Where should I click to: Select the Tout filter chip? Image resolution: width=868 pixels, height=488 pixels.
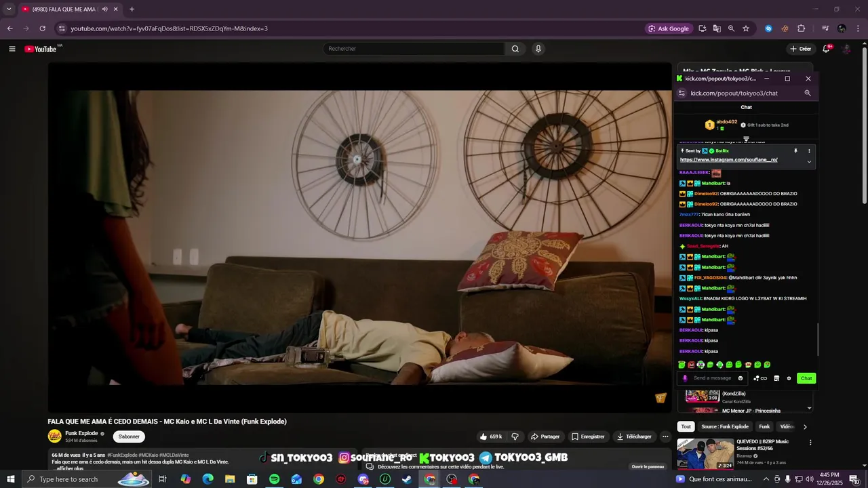point(686,426)
